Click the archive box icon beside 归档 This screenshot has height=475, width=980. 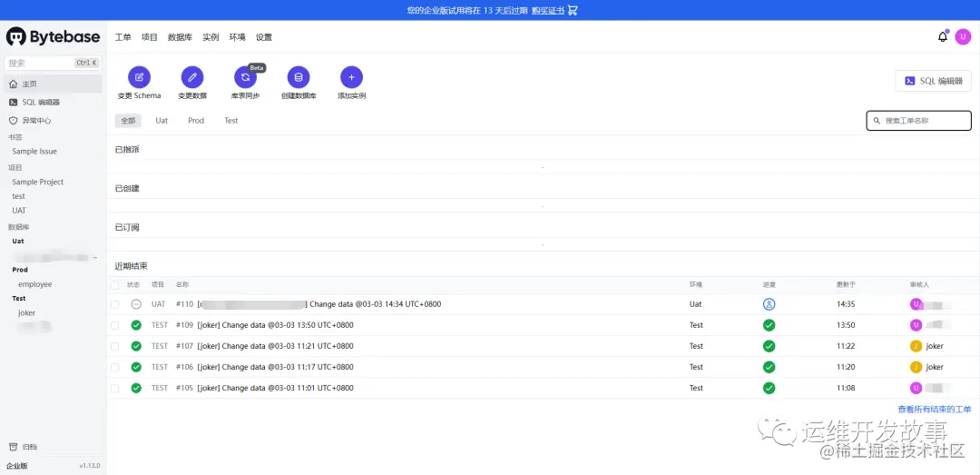click(x=13, y=446)
